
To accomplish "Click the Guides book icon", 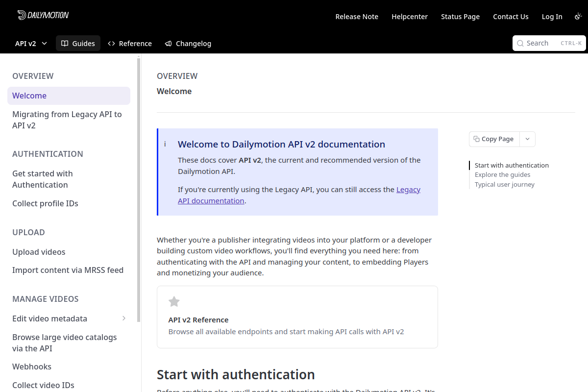I will coord(65,44).
